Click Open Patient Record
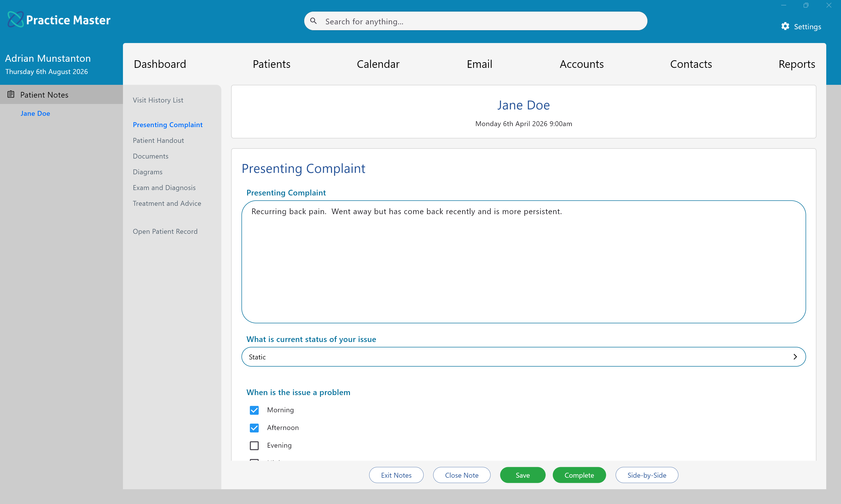841x504 pixels. [x=165, y=231]
